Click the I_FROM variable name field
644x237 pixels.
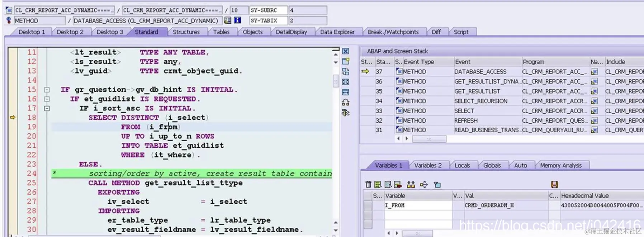point(418,205)
